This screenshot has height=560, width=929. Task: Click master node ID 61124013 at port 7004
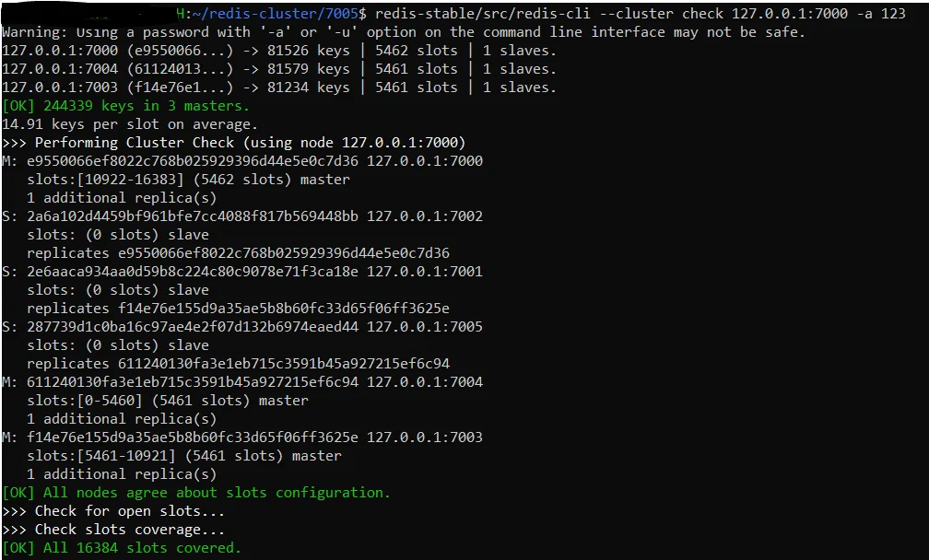[x=193, y=382]
